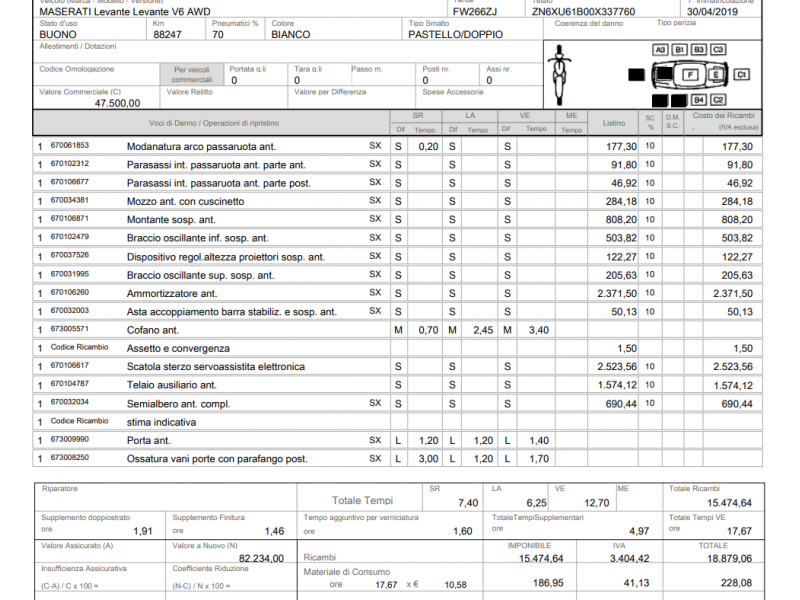Click row 'Braccio oscillante inf. sosp. ant.'
The image size is (800, 600).
pos(397,238)
